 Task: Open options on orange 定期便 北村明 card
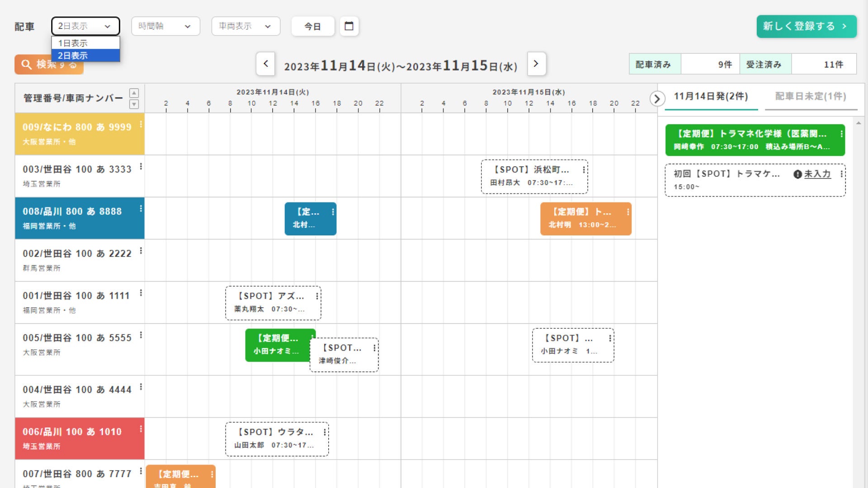628,212
